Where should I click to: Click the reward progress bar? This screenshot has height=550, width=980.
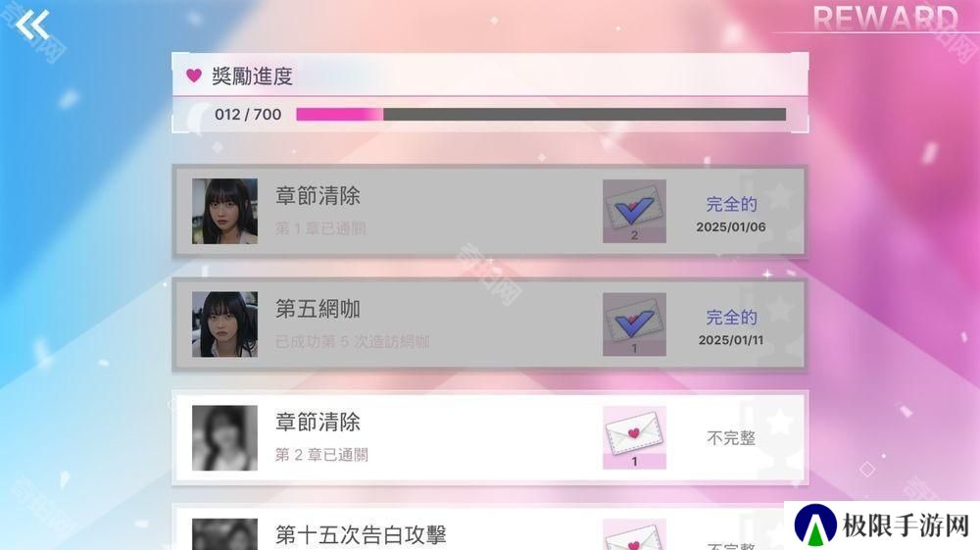pyautogui.click(x=541, y=115)
